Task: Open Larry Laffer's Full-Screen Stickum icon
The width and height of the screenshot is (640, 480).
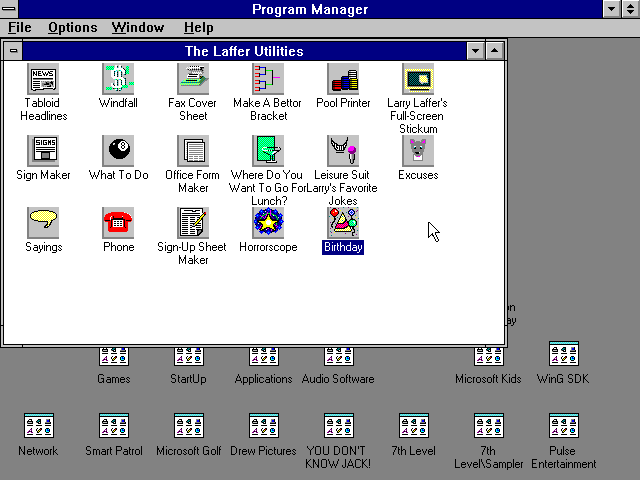Action: tap(418, 79)
